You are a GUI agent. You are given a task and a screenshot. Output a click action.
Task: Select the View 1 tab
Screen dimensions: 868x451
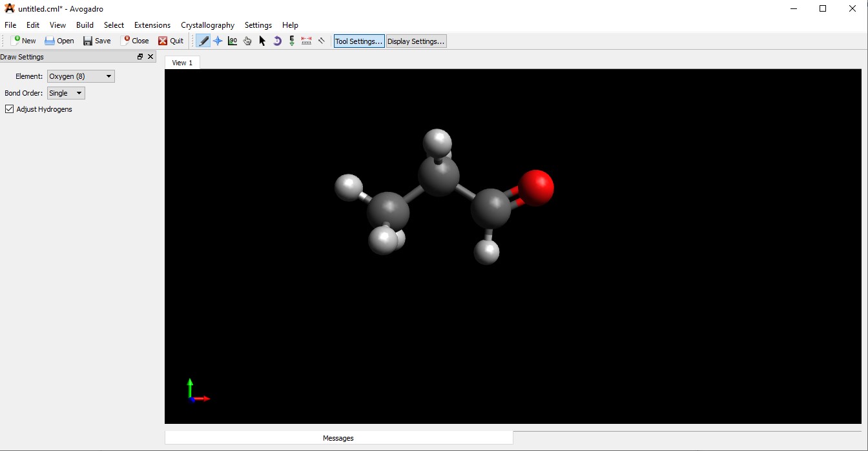[x=181, y=63]
